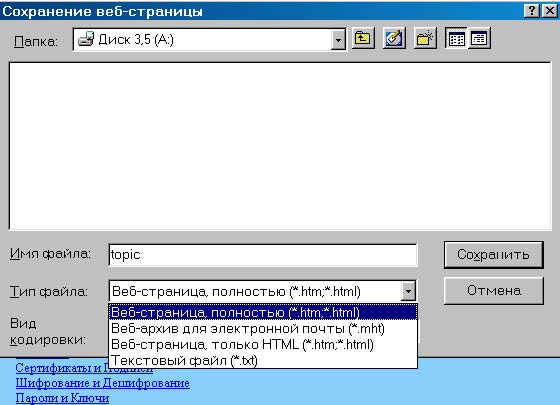The height and width of the screenshot is (405, 560).
Task: Expand the Папка folder dropdown arrow
Action: click(338, 40)
